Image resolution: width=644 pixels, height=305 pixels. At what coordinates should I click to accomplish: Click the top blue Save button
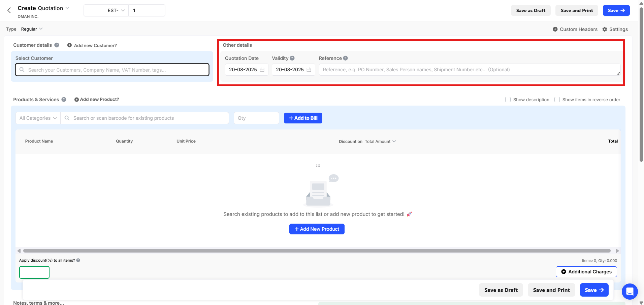coord(616,10)
